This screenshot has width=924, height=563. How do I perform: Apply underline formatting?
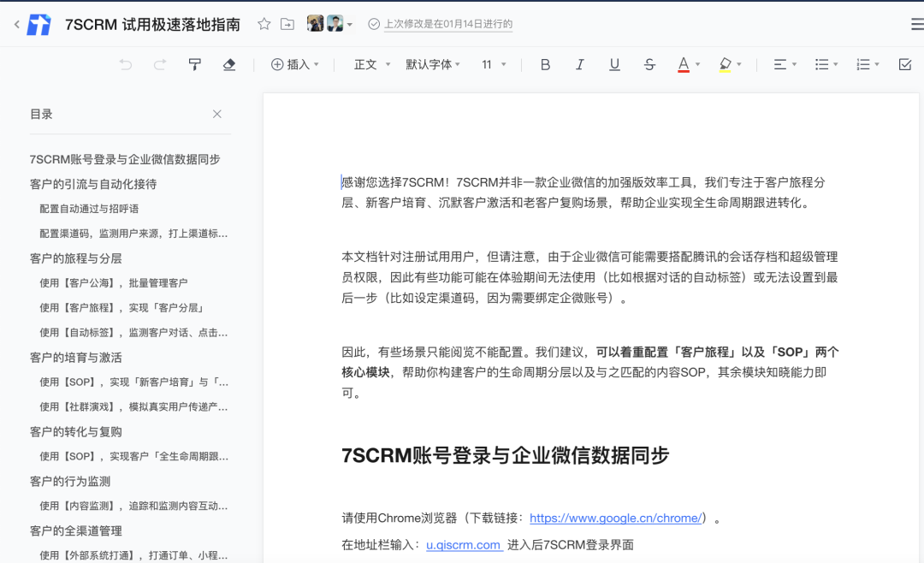point(614,64)
